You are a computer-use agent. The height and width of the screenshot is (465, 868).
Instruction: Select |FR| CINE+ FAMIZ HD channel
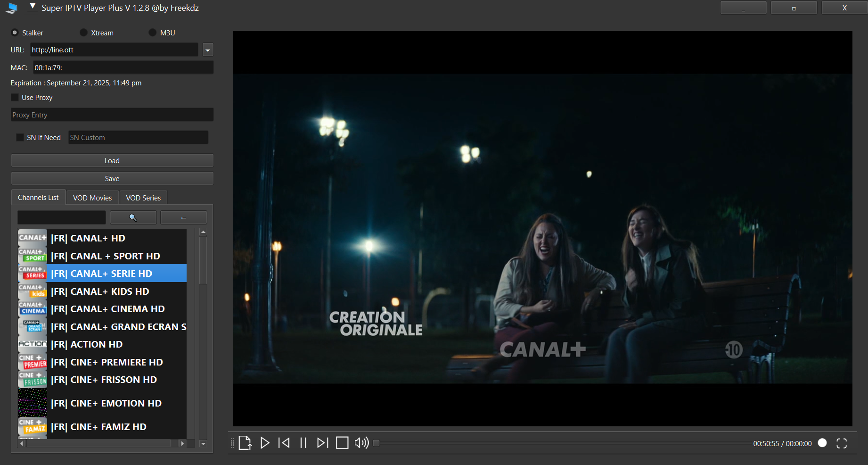point(102,427)
